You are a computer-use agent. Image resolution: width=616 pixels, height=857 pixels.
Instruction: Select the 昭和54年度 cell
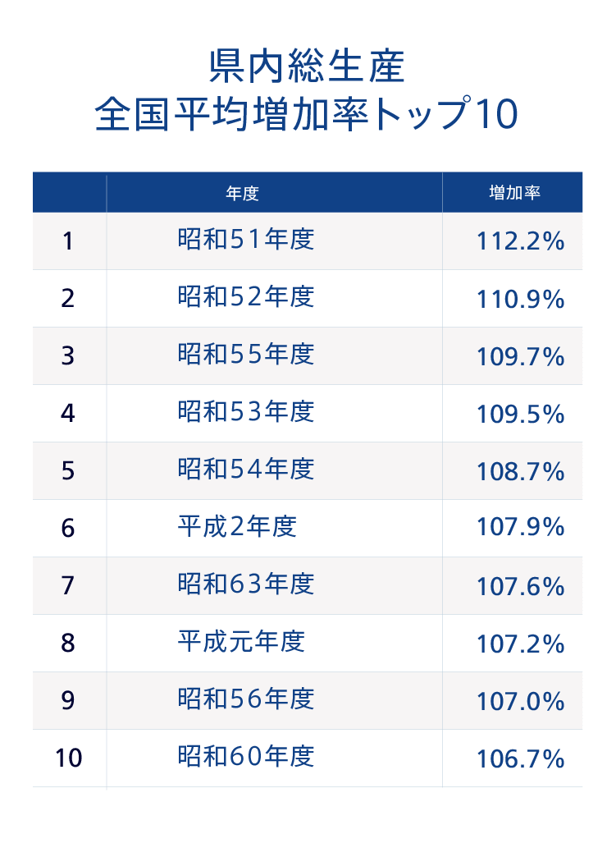(x=246, y=470)
